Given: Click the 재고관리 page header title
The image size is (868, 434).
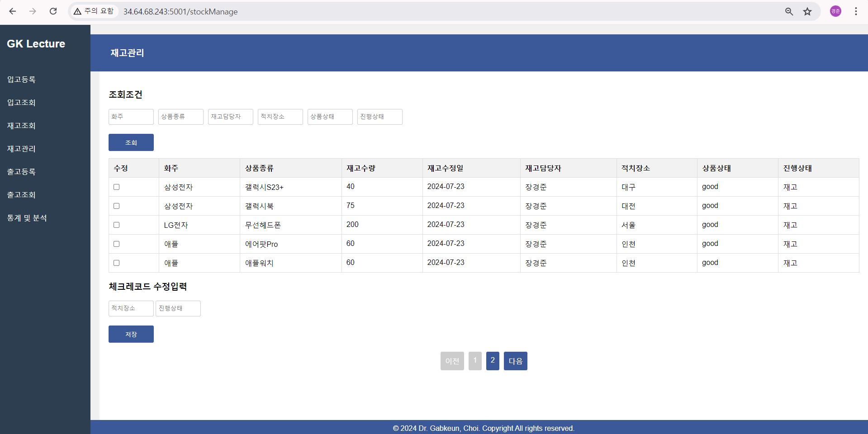Looking at the screenshot, I should tap(127, 53).
